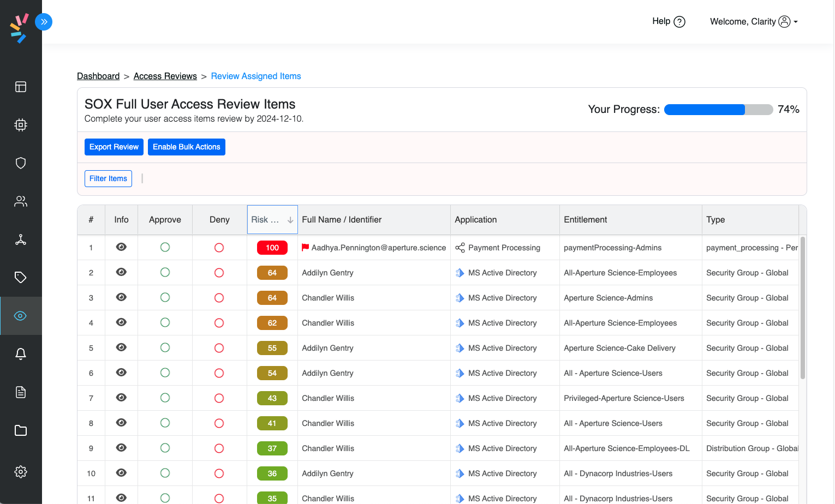
Task: Click the Deny column header
Action: (x=219, y=220)
